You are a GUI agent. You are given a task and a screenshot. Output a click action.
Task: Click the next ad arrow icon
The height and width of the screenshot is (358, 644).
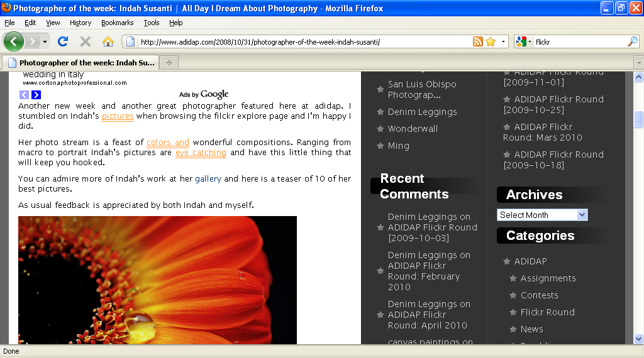pos(36,95)
